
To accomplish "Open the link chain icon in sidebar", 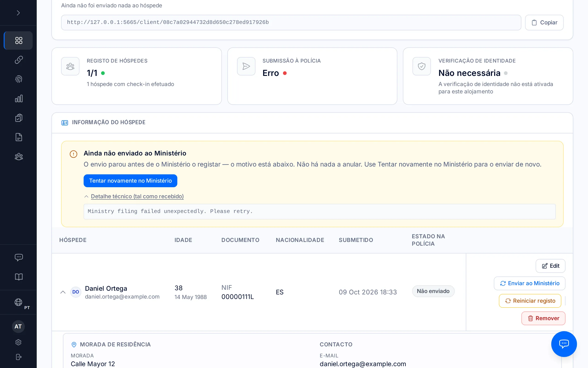I will (19, 60).
